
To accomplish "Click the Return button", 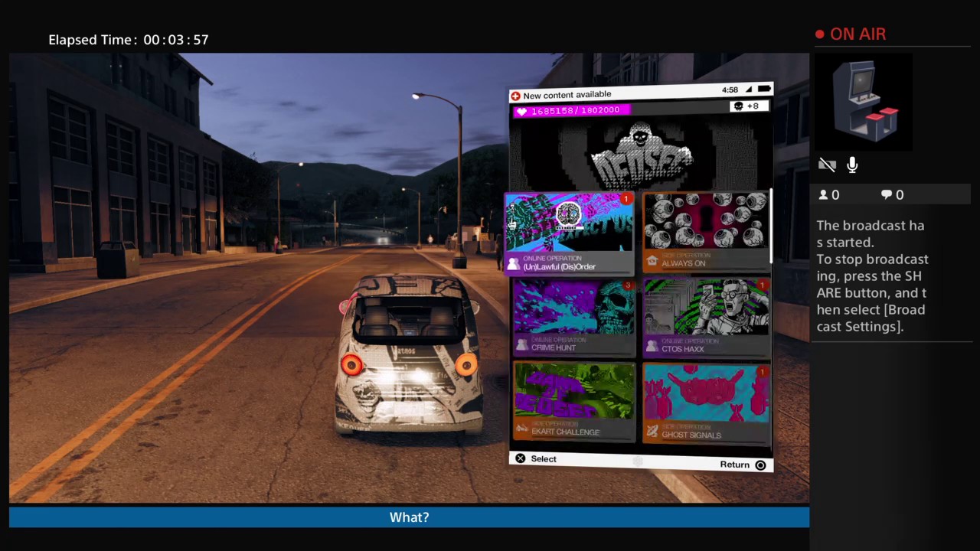I will (743, 465).
